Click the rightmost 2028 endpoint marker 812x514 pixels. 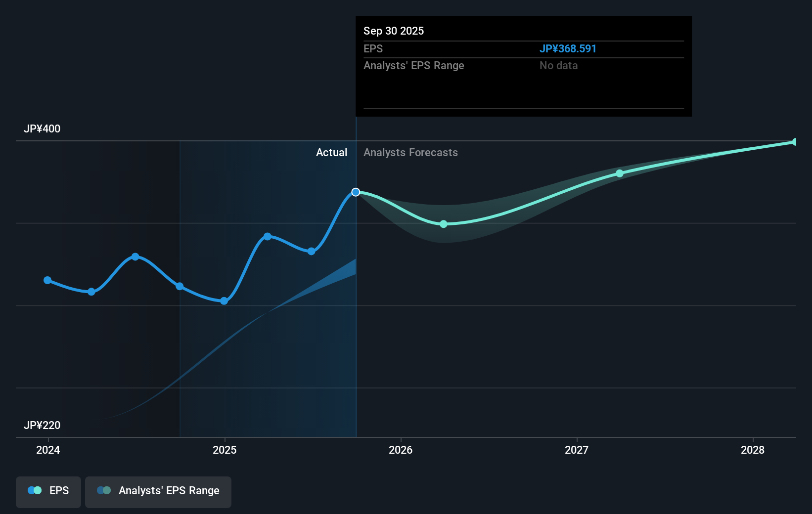[795, 142]
